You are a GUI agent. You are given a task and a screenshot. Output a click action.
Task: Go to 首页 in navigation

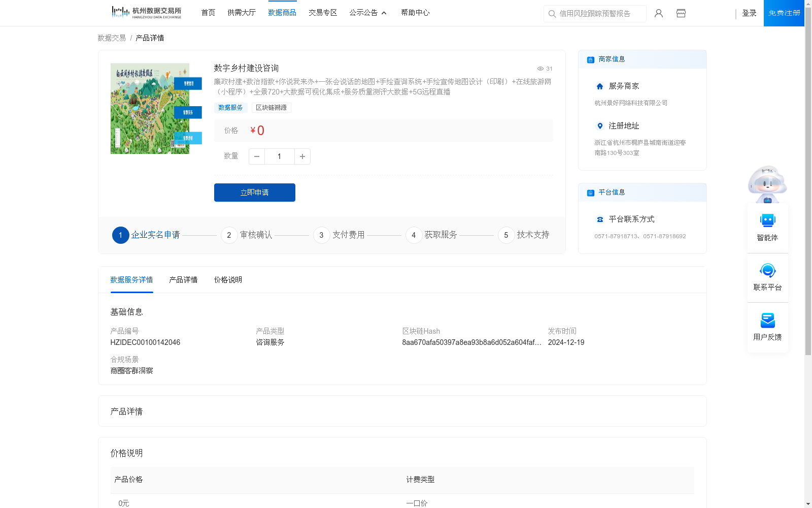[208, 13]
